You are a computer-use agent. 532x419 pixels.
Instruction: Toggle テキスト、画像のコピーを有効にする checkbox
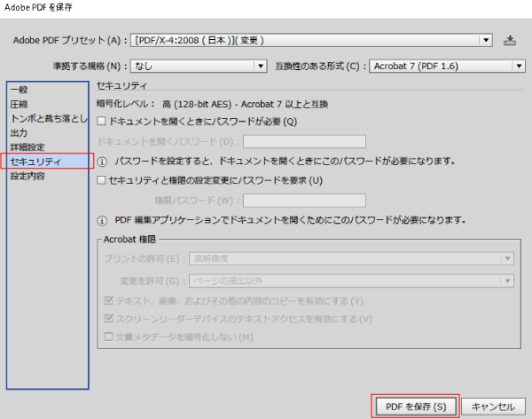[108, 301]
